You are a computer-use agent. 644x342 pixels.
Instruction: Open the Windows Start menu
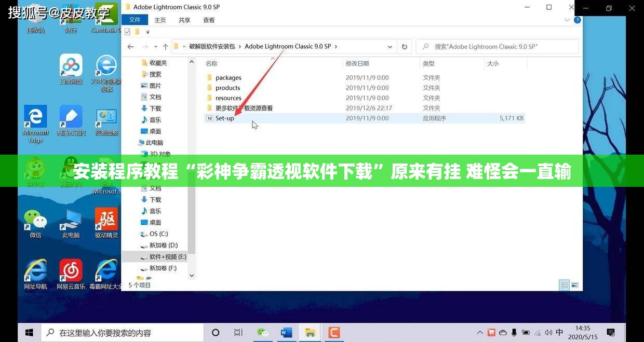(x=30, y=332)
